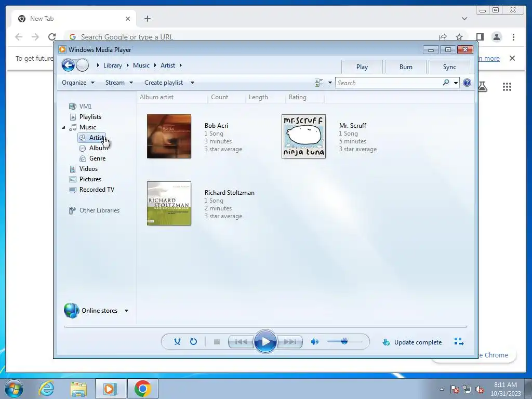
Task: Switch to the Sync tab
Action: point(449,67)
